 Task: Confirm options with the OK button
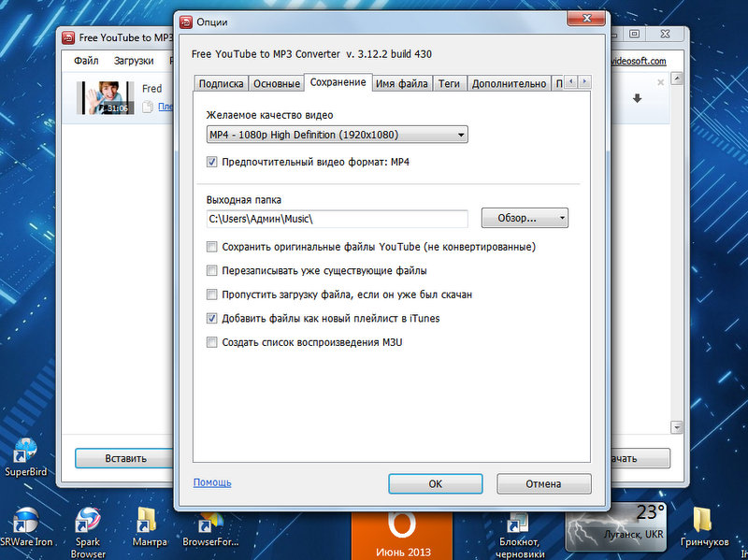pos(435,483)
